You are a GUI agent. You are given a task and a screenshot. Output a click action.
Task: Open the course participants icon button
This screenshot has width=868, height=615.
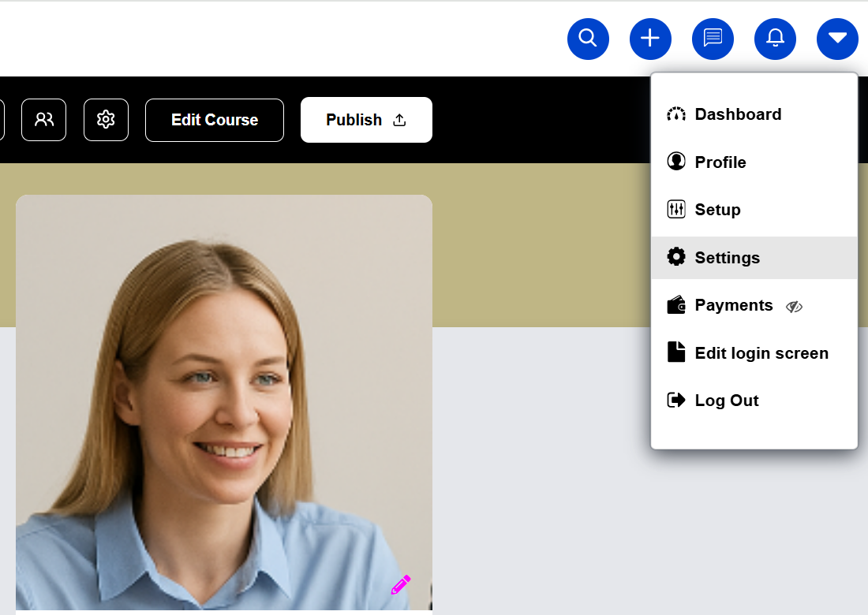[x=43, y=120]
